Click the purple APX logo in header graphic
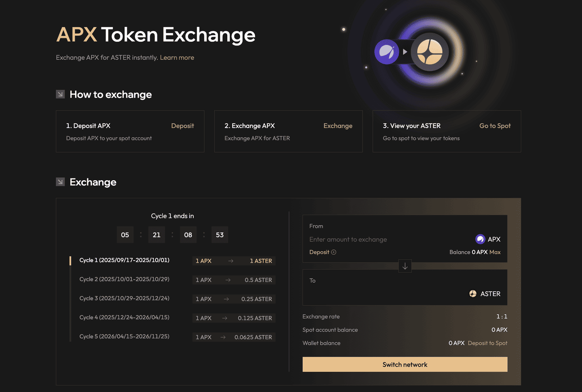 click(x=386, y=52)
